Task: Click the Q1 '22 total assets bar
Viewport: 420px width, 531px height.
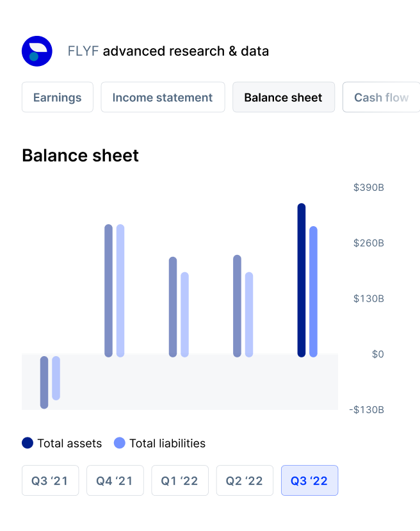Action: (173, 307)
